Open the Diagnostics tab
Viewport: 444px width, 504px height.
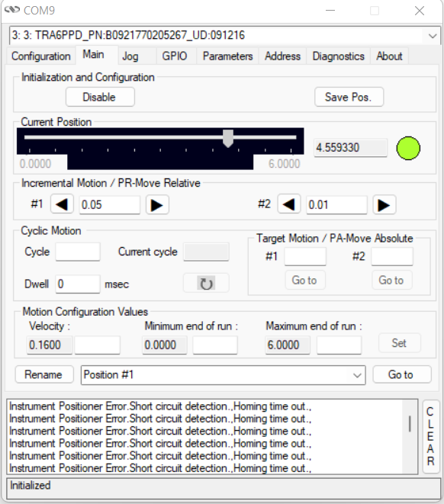pos(338,56)
